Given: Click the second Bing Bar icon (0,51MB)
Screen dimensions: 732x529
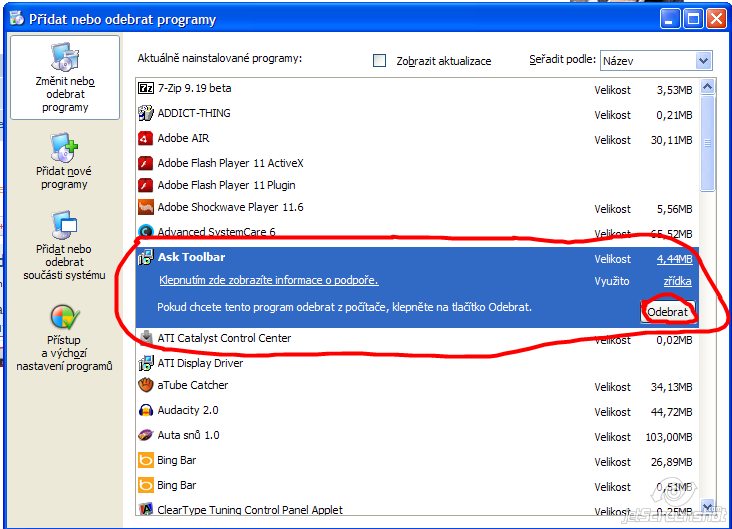Looking at the screenshot, I should pos(146,485).
